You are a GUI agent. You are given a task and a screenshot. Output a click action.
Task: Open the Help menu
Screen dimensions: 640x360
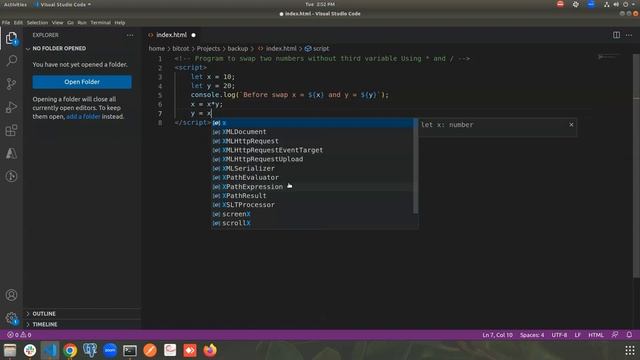(x=120, y=22)
